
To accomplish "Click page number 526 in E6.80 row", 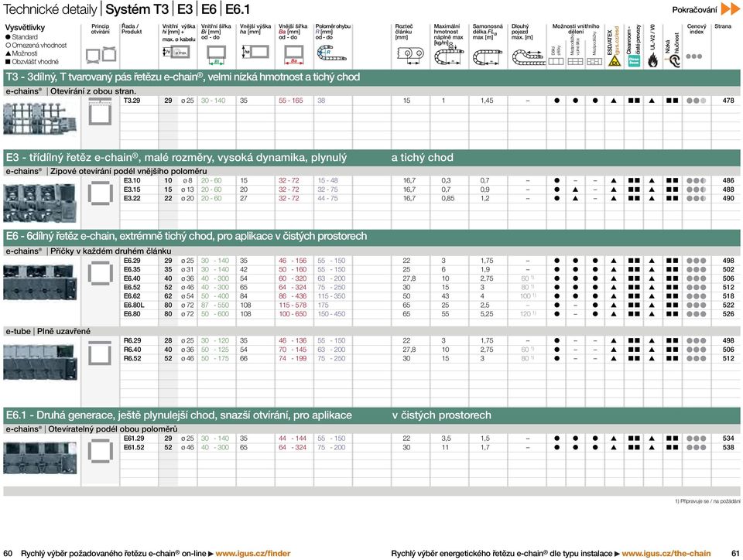I will coord(728,314).
